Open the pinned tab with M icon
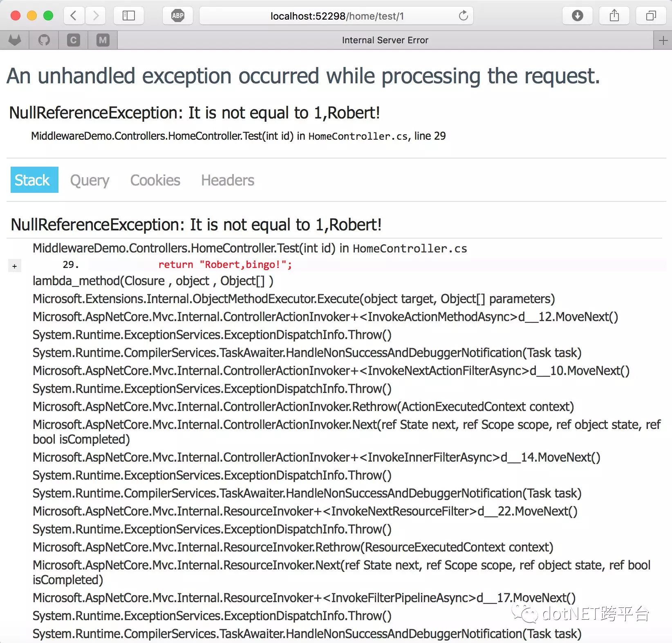The height and width of the screenshot is (643, 672). click(103, 40)
